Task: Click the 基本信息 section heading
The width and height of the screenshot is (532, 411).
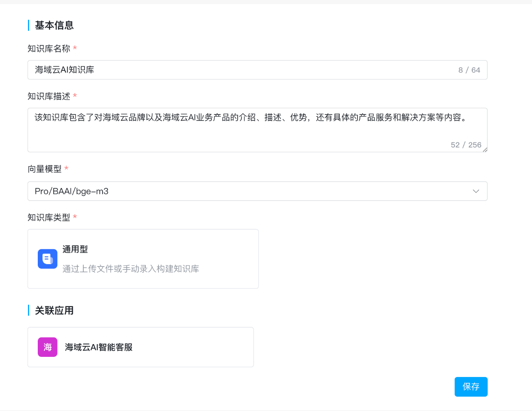Action: coord(54,25)
